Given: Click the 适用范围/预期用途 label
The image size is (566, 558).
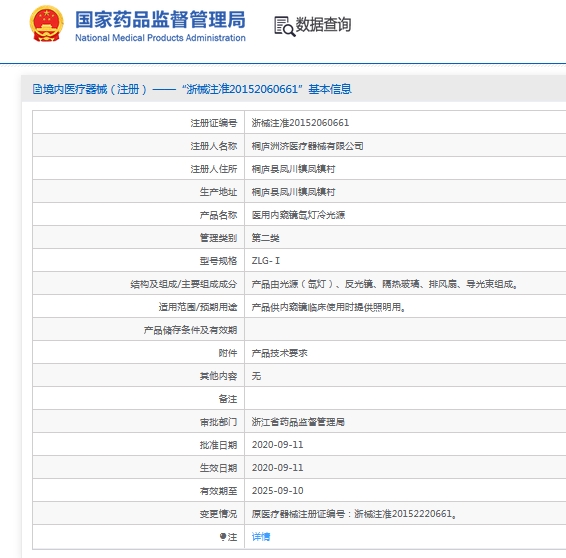Looking at the screenshot, I should 198,307.
